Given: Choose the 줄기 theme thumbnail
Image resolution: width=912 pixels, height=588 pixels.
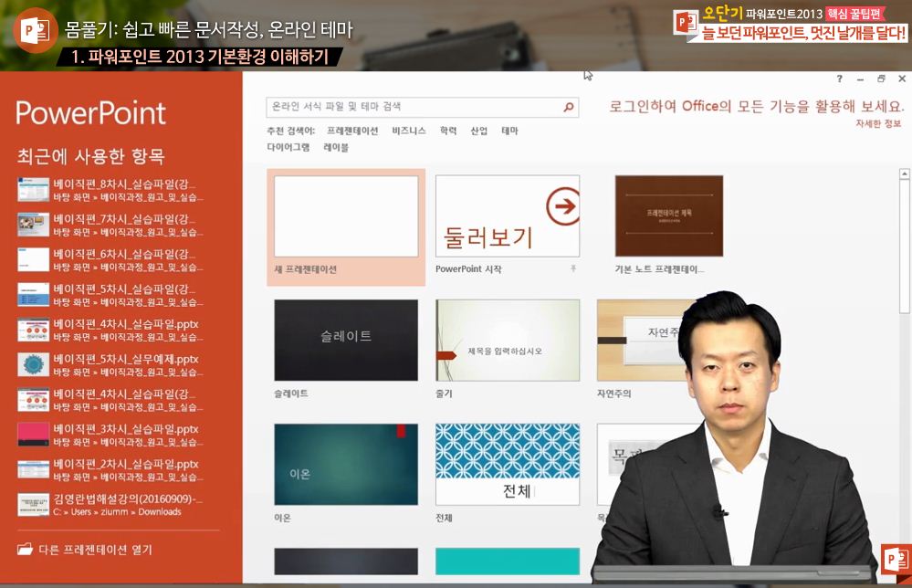Looking at the screenshot, I should coord(508,341).
